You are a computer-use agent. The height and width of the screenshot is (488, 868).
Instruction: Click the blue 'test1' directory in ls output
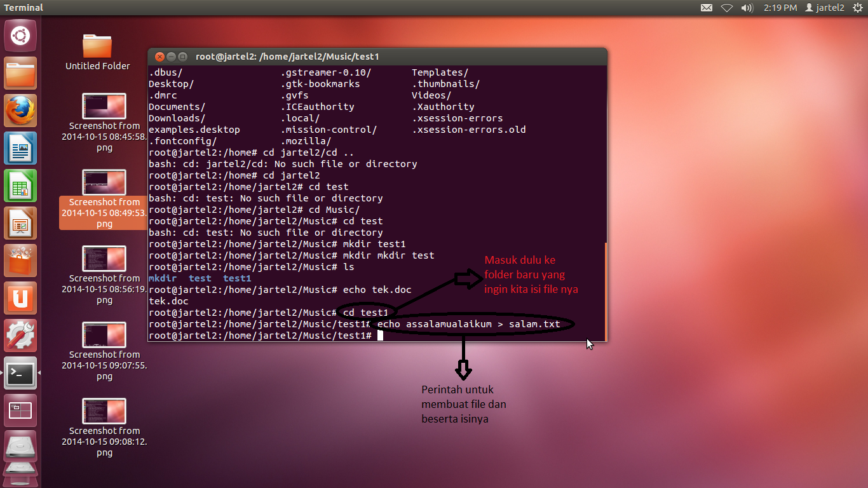tap(237, 278)
